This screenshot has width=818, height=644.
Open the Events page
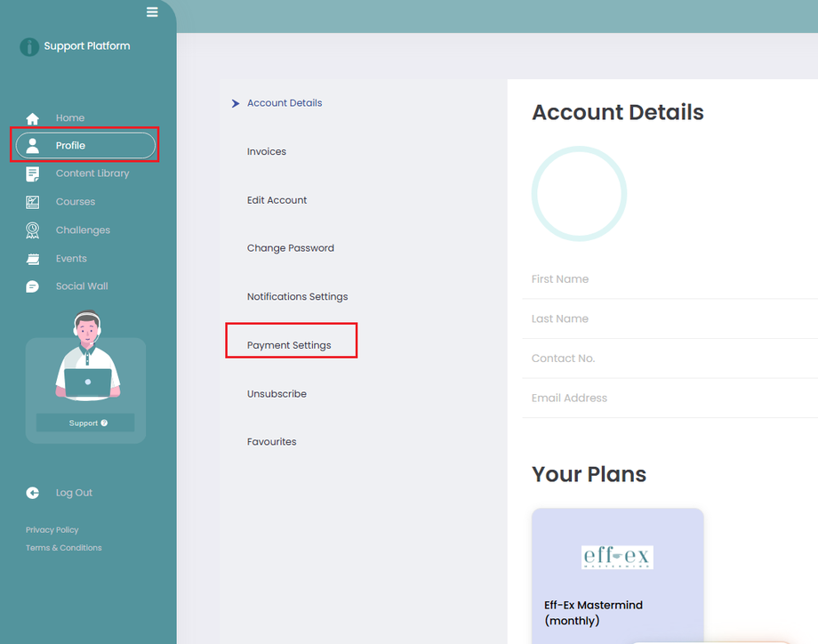point(71,258)
